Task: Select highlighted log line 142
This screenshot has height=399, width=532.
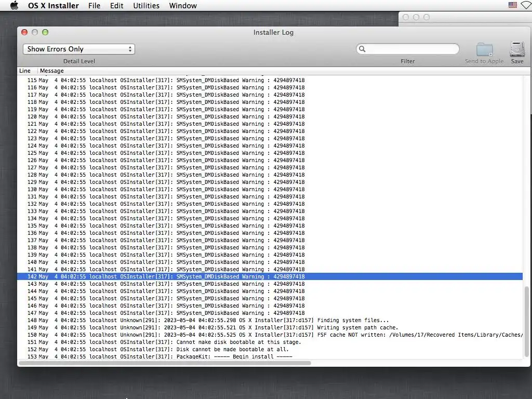Action: [x=270, y=276]
